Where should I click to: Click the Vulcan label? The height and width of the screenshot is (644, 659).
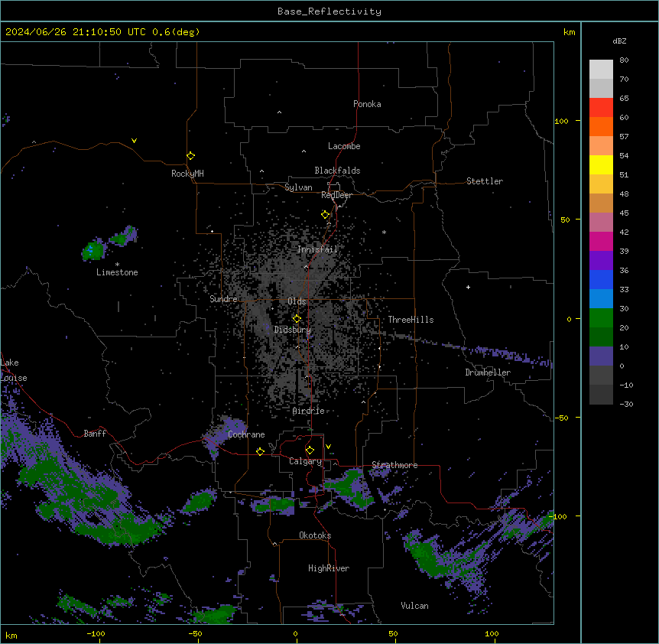(x=414, y=606)
